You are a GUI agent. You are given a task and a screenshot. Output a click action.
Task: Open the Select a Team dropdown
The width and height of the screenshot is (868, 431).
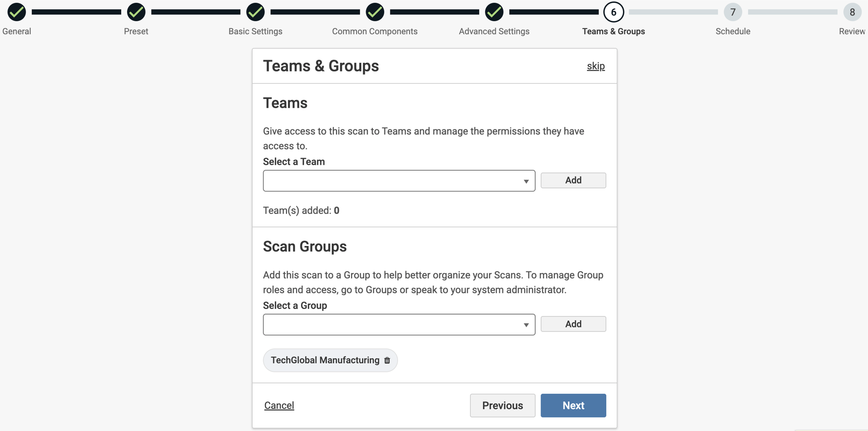(391, 181)
